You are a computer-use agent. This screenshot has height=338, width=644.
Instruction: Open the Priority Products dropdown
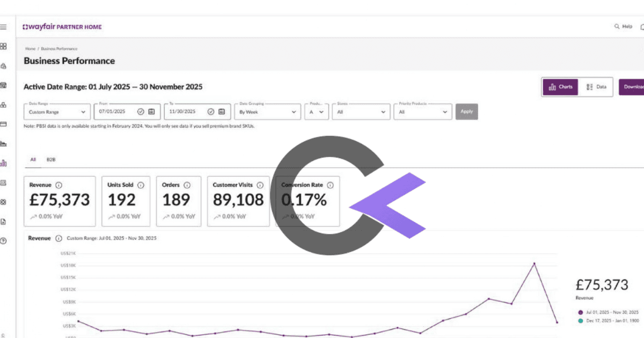click(422, 112)
